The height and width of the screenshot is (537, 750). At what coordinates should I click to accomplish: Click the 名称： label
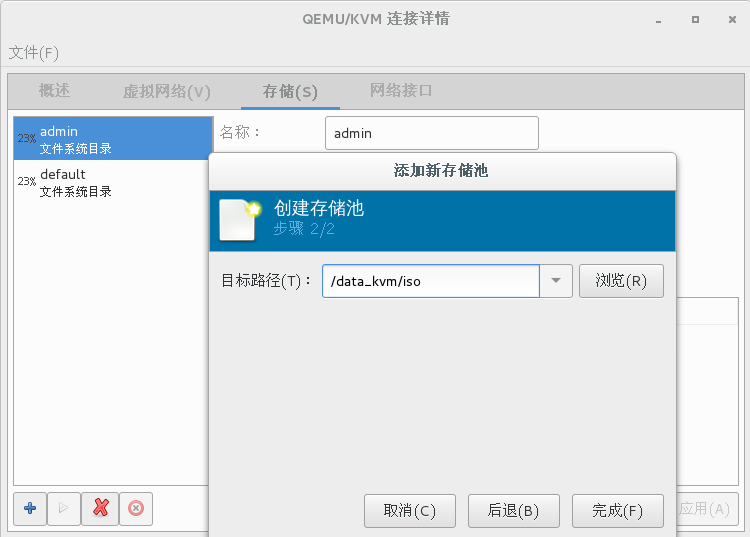pyautogui.click(x=240, y=132)
